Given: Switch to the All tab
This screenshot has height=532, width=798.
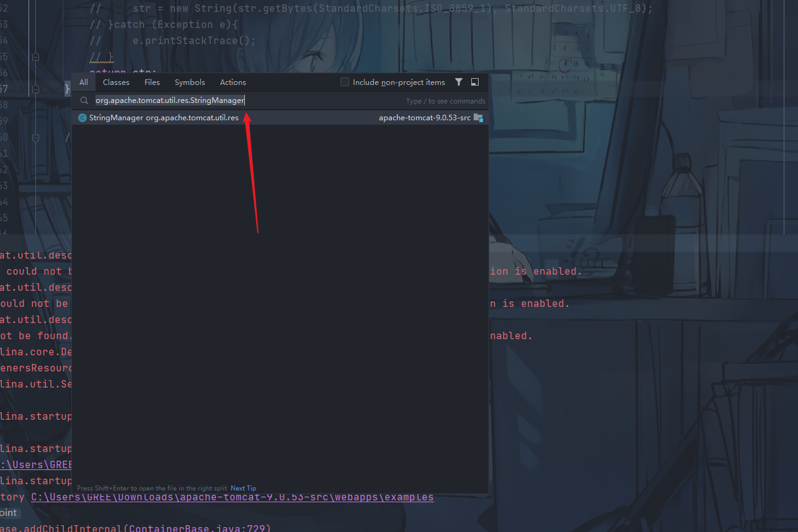Looking at the screenshot, I should [84, 82].
